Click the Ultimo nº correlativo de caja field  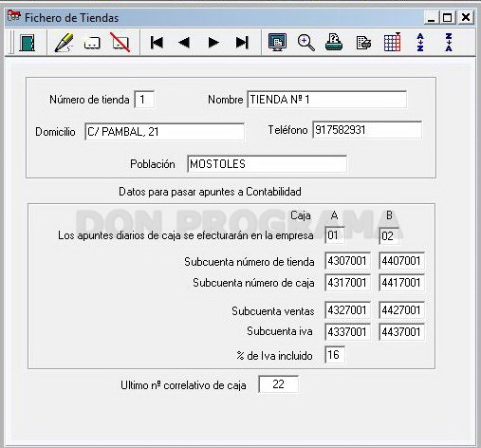click(279, 384)
